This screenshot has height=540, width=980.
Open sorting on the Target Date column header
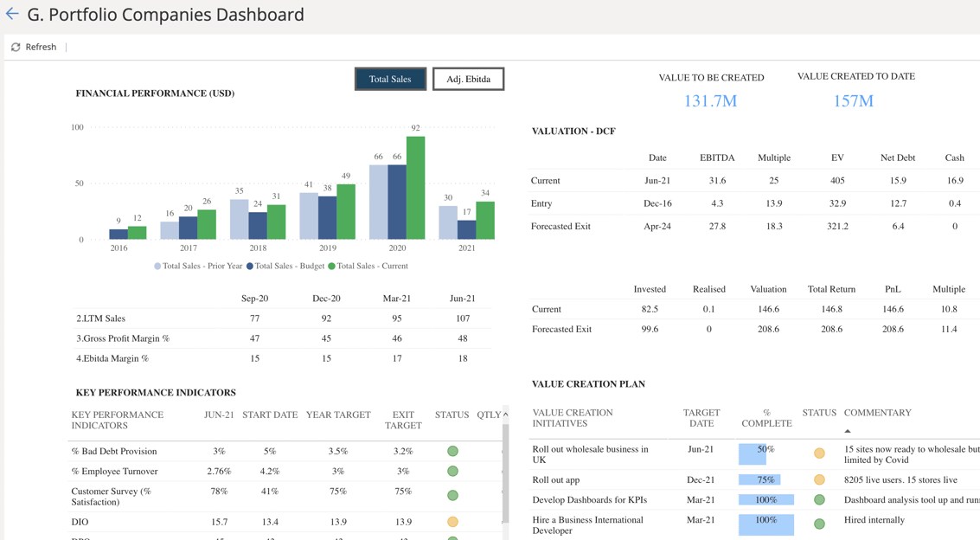pyautogui.click(x=701, y=418)
